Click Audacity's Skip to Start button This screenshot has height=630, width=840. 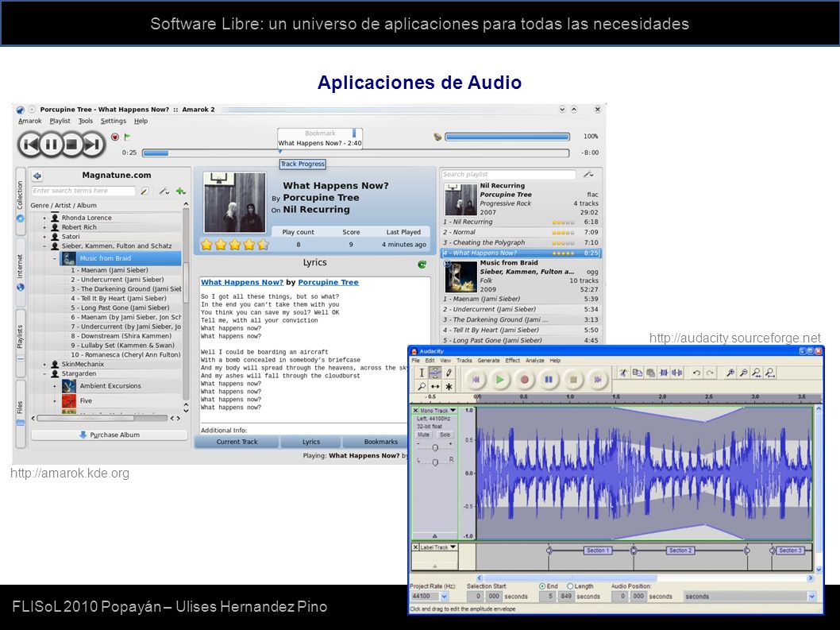[475, 380]
